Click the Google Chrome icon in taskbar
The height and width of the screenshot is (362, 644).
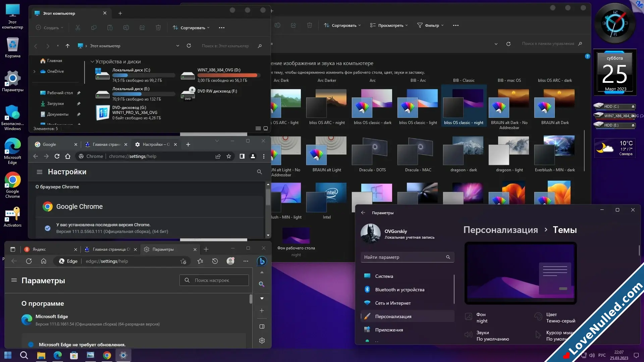coord(107,355)
